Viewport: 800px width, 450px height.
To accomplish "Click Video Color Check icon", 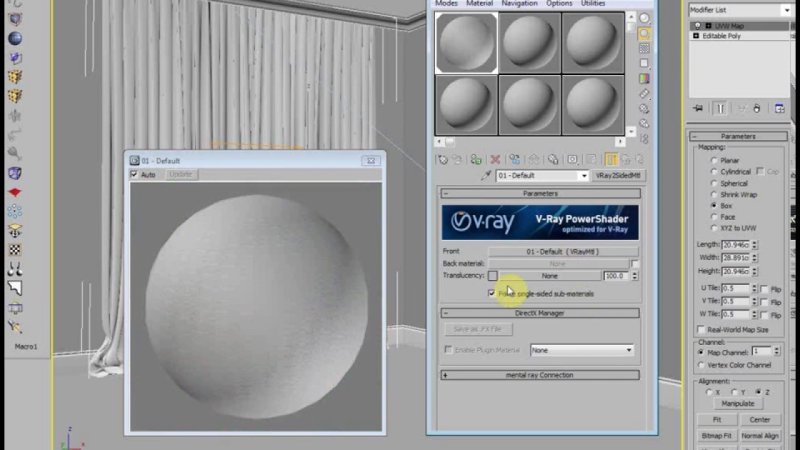I will click(644, 79).
